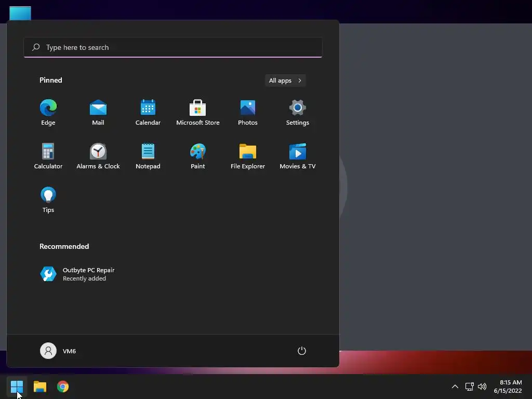The image size is (532, 399).
Task: Click the Pinned section heading
Action: (x=50, y=80)
